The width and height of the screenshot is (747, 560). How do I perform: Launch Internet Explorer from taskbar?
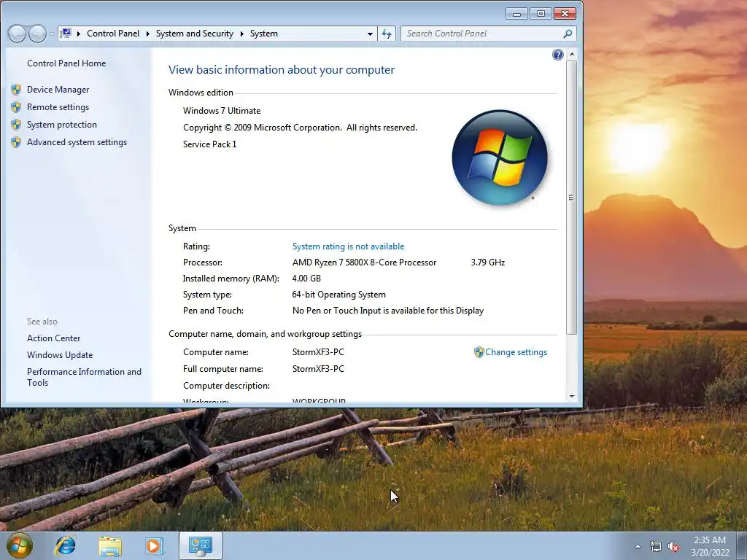[x=66, y=545]
